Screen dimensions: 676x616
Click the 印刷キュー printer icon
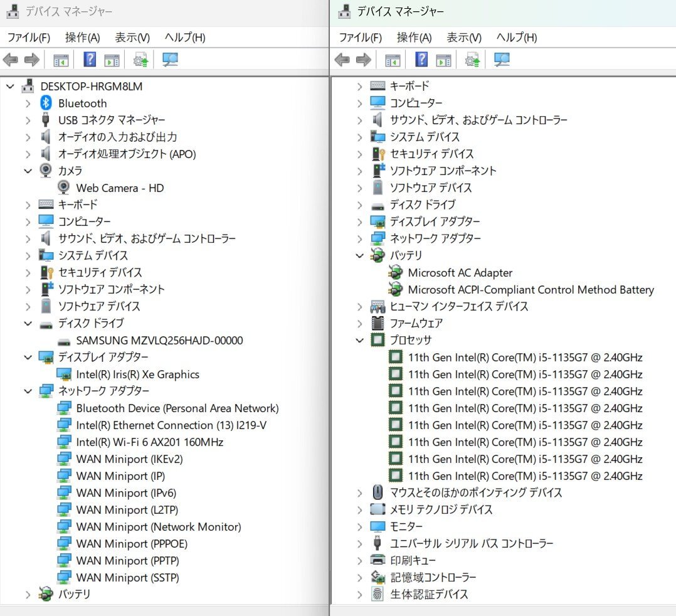(x=378, y=560)
